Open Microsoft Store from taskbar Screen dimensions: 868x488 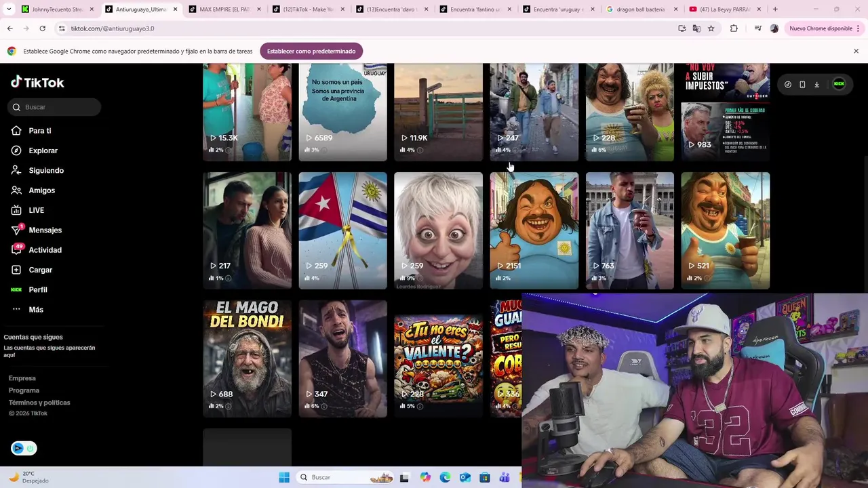pyautogui.click(x=485, y=477)
